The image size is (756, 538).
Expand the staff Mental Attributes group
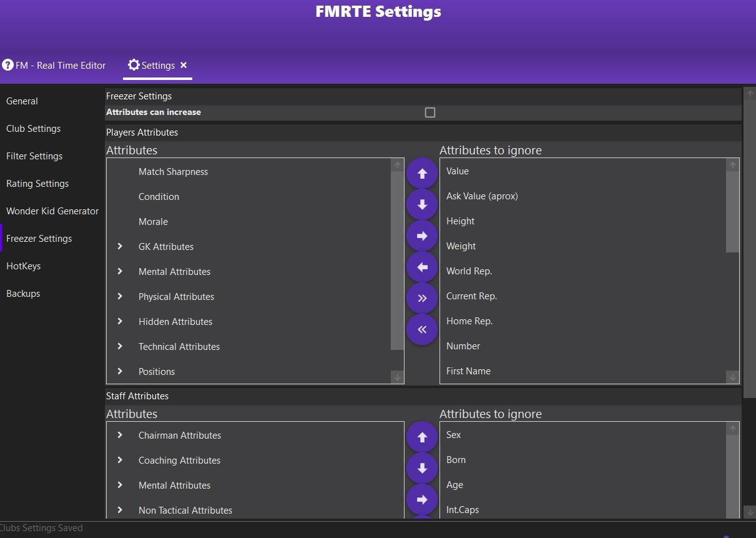120,485
